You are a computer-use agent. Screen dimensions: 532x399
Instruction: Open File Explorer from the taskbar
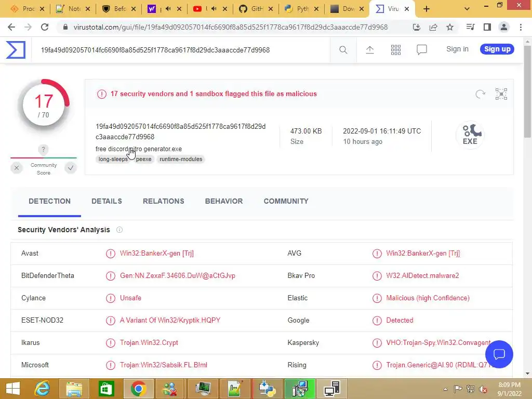[74, 389]
